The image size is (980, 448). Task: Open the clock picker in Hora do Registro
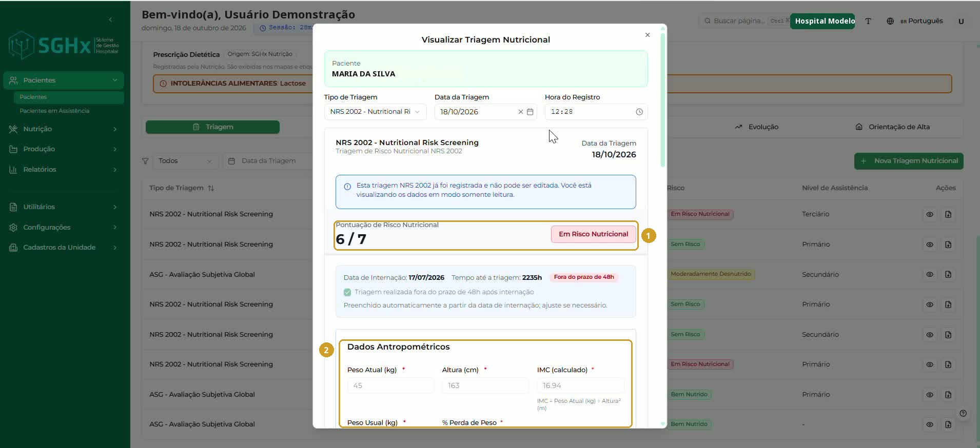[x=639, y=112]
